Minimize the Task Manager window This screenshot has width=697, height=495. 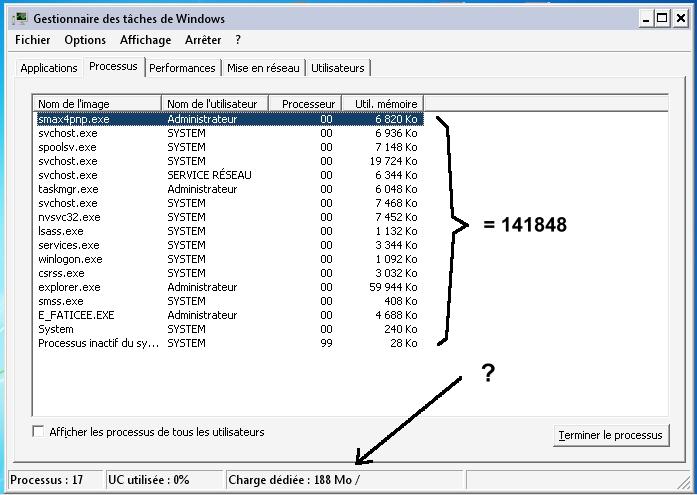point(646,19)
